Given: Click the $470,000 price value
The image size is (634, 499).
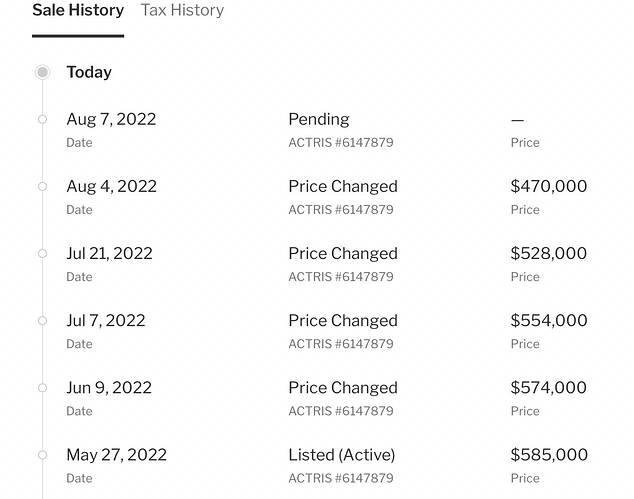Looking at the screenshot, I should [x=549, y=186].
